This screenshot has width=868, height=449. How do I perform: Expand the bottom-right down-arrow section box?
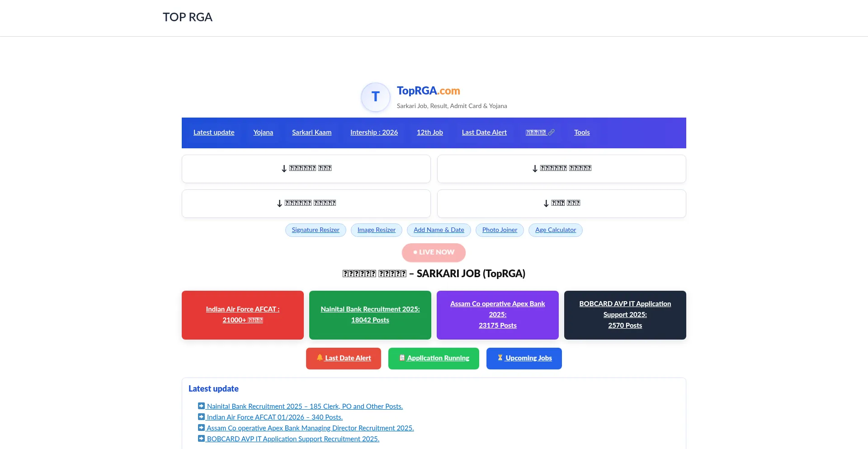(x=561, y=203)
